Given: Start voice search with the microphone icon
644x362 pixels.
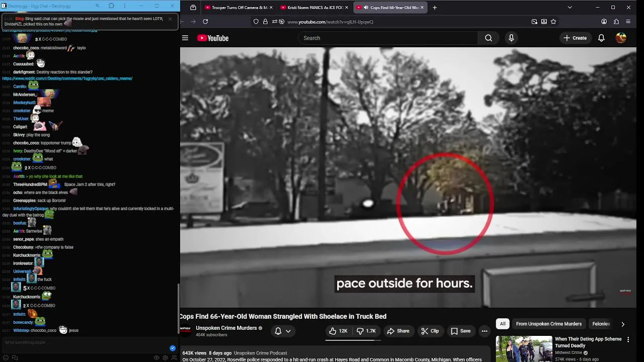Looking at the screenshot, I should tap(511, 38).
